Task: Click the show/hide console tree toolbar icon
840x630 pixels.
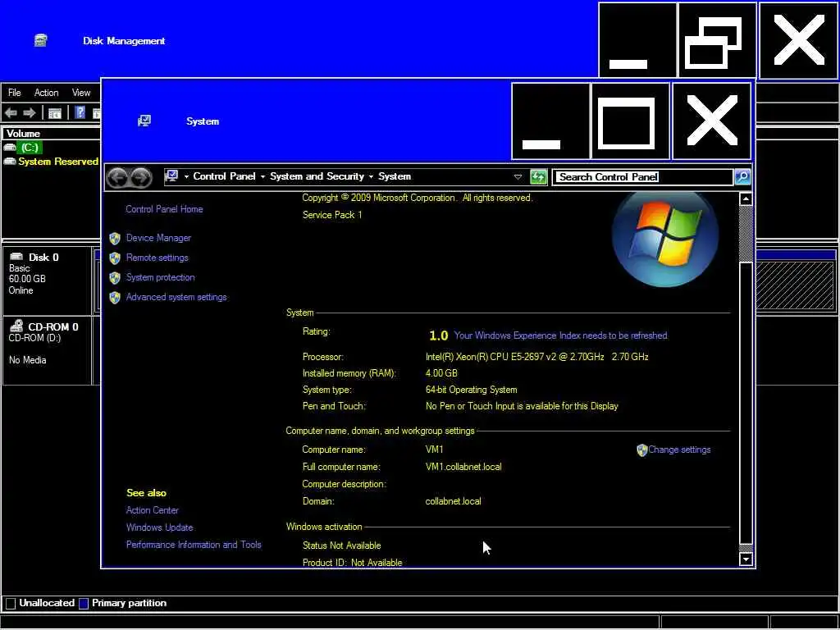Action: coord(55,113)
